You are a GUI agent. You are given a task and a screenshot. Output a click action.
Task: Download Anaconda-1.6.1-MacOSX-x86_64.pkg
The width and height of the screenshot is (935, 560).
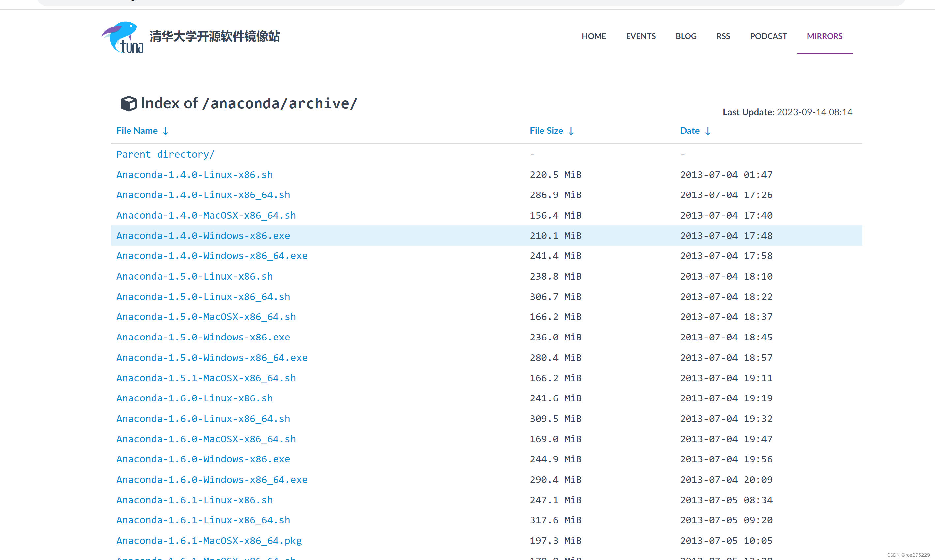click(x=209, y=540)
